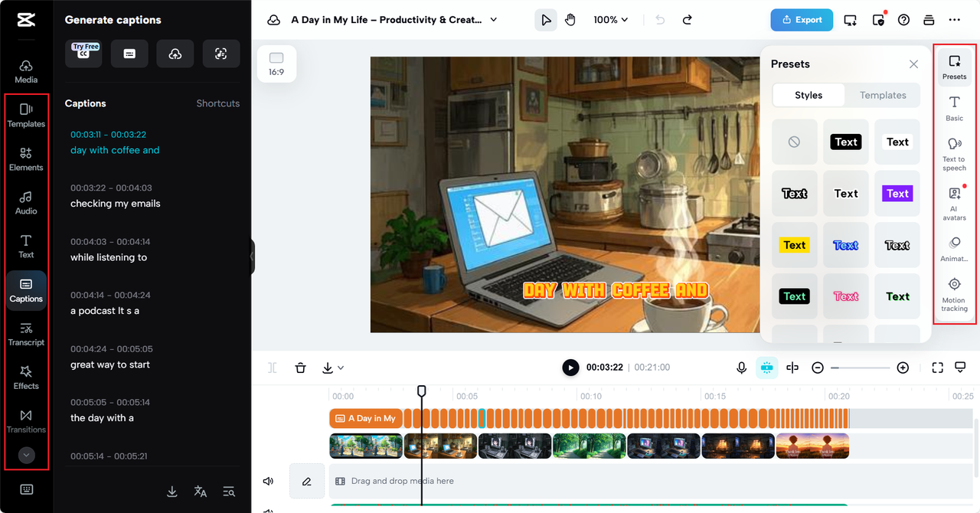Open the project title dropdown
980x513 pixels.
tap(493, 19)
